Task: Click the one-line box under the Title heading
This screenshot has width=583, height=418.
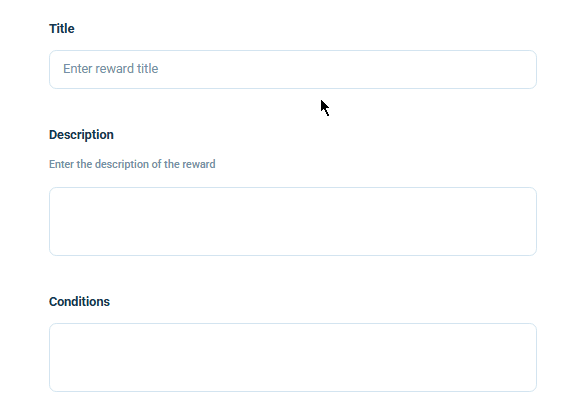Action: pos(293,70)
